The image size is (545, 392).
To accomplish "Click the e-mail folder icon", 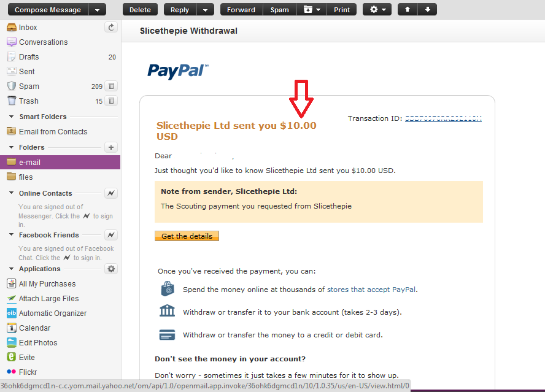I will pos(12,162).
